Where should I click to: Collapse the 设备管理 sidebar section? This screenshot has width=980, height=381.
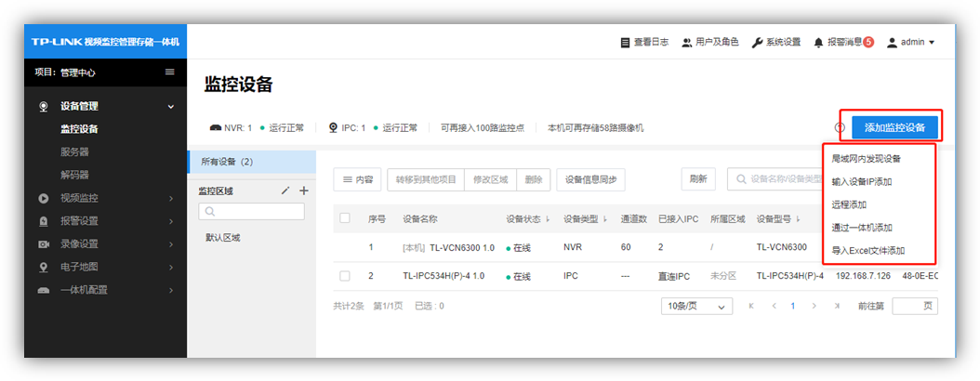pos(171,107)
